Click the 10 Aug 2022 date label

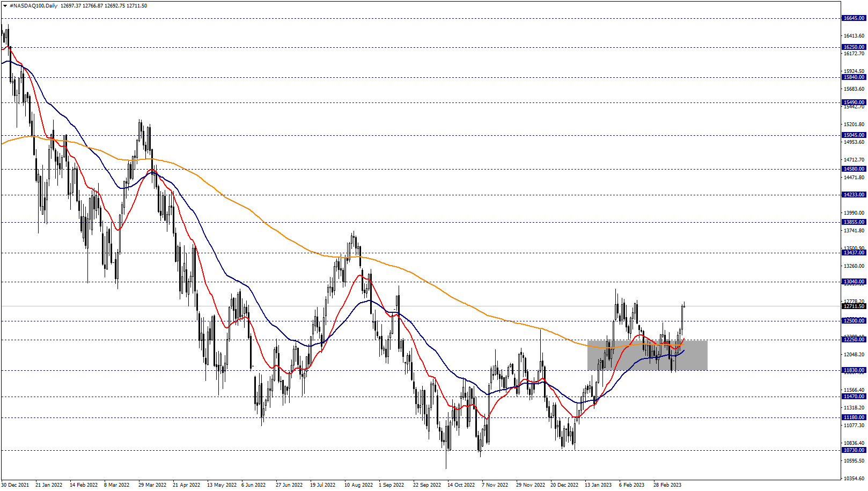[x=358, y=485]
